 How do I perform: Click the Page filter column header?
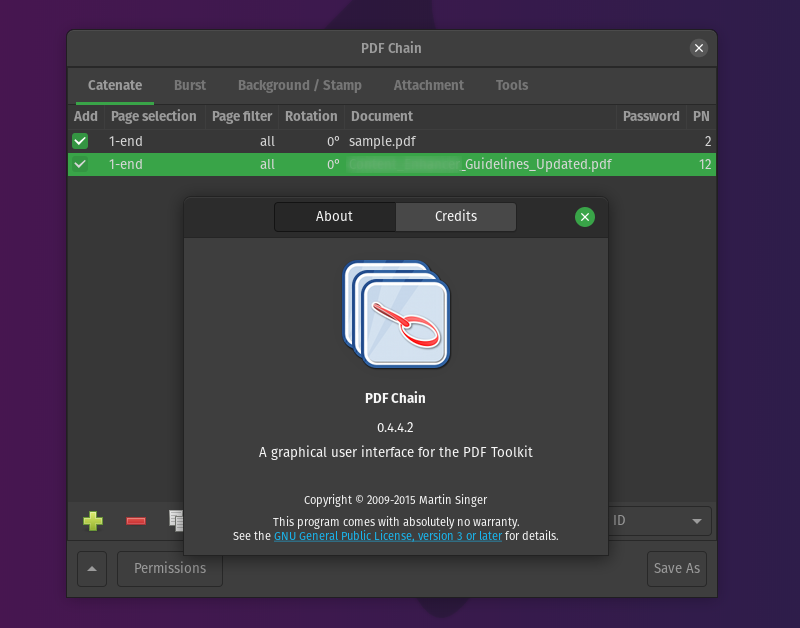(x=242, y=116)
